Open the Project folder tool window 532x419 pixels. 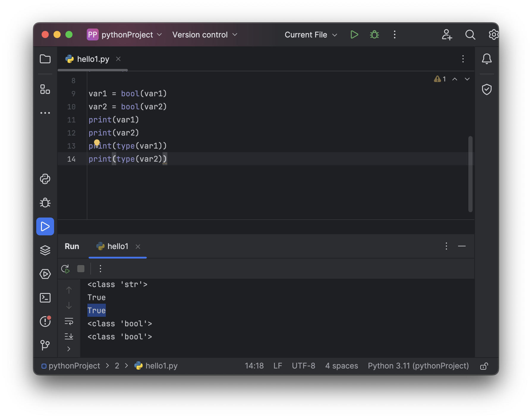(45, 59)
